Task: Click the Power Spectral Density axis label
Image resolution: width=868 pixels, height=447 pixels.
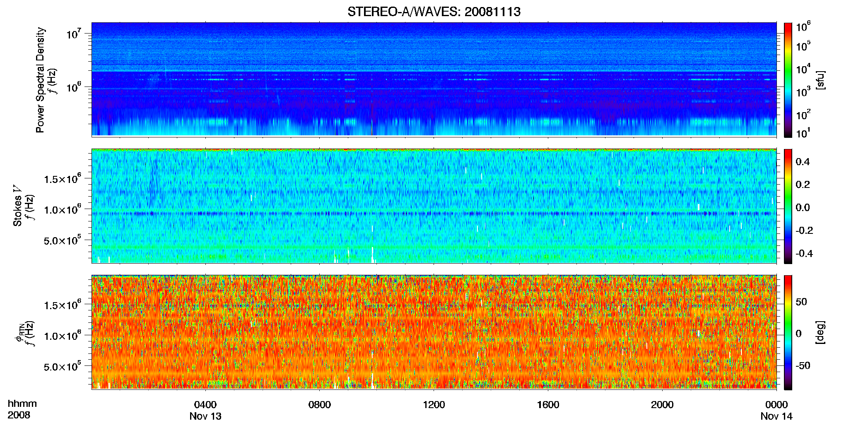Action: 40,80
